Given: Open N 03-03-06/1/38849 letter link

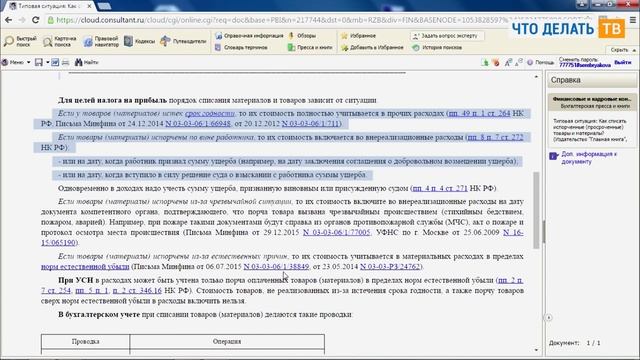Looking at the screenshot, I should coord(276,267).
